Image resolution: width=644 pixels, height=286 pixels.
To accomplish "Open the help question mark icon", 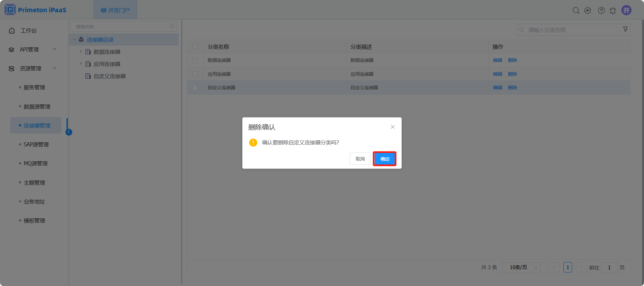I will 601,10.
